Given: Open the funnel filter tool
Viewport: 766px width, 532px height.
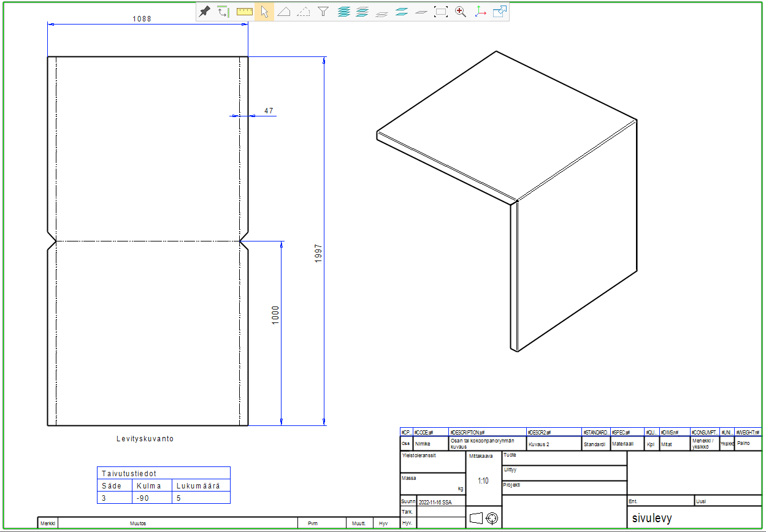Looking at the screenshot, I should click(323, 12).
